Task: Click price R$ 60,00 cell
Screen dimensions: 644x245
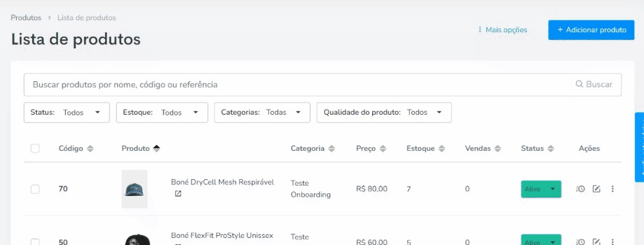Action: (372, 242)
